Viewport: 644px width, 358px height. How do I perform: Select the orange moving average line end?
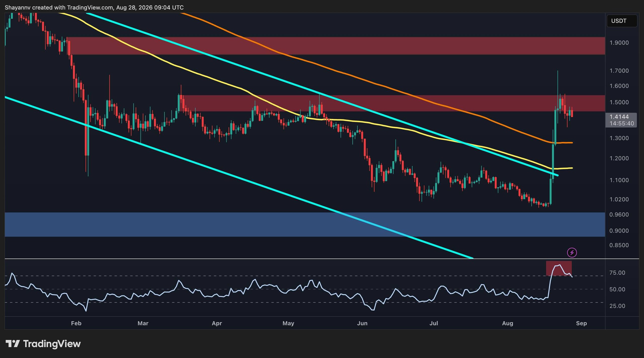572,143
